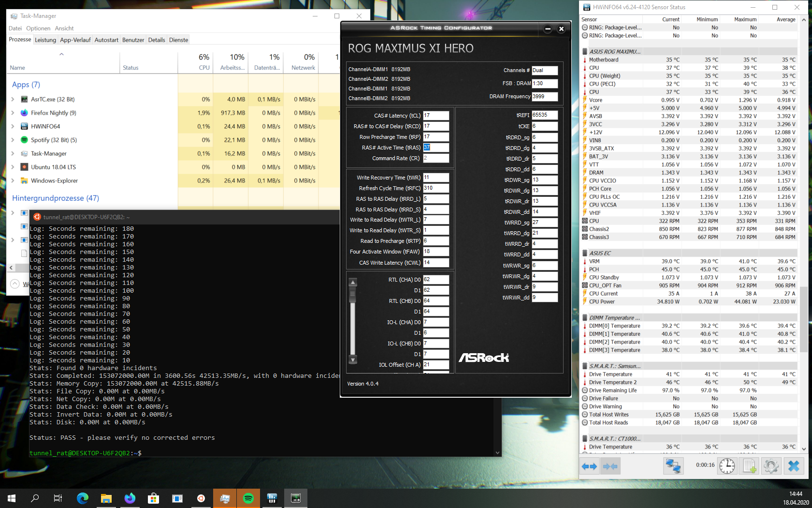Reset HWiNFO elapsed timer clock icon

727,466
